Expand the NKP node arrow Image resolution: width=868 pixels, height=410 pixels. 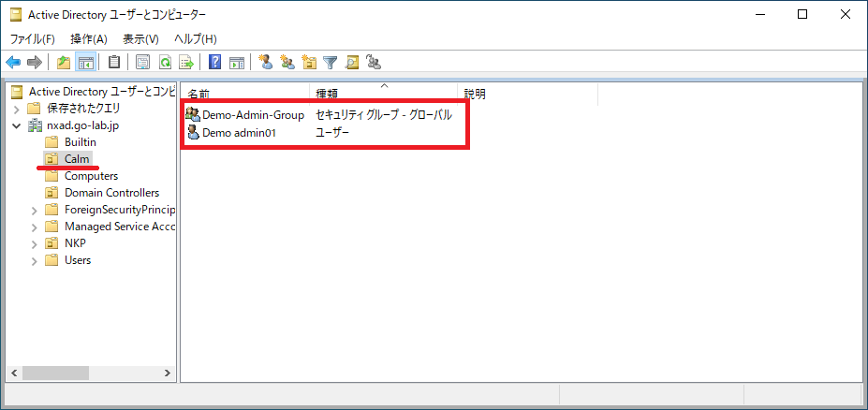pyautogui.click(x=35, y=244)
